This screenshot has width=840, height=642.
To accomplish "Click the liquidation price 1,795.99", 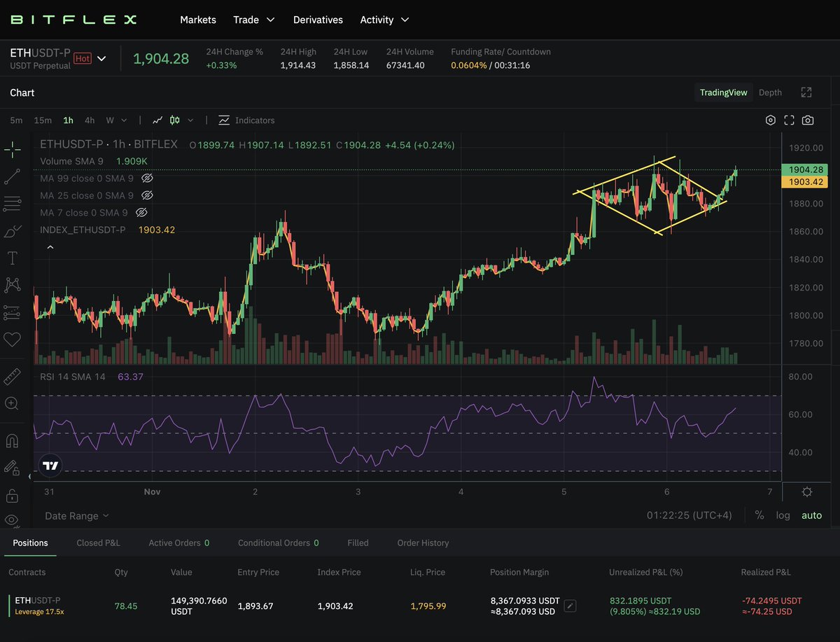I will click(428, 606).
